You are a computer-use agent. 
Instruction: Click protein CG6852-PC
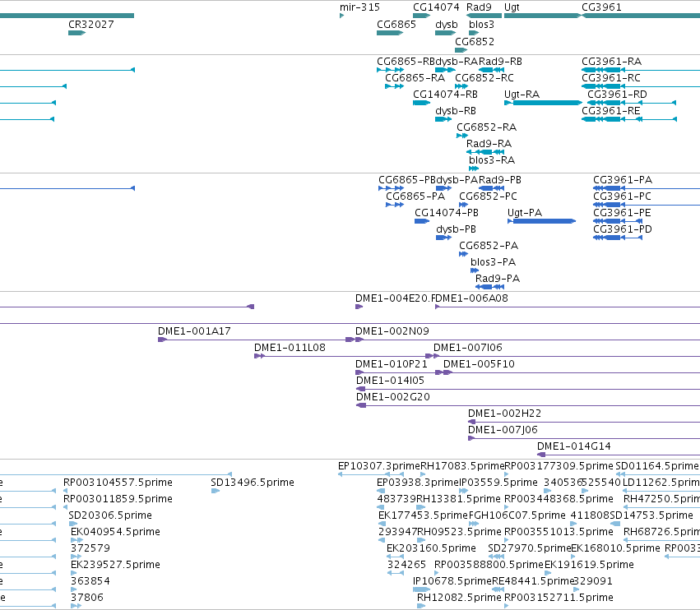(488, 196)
